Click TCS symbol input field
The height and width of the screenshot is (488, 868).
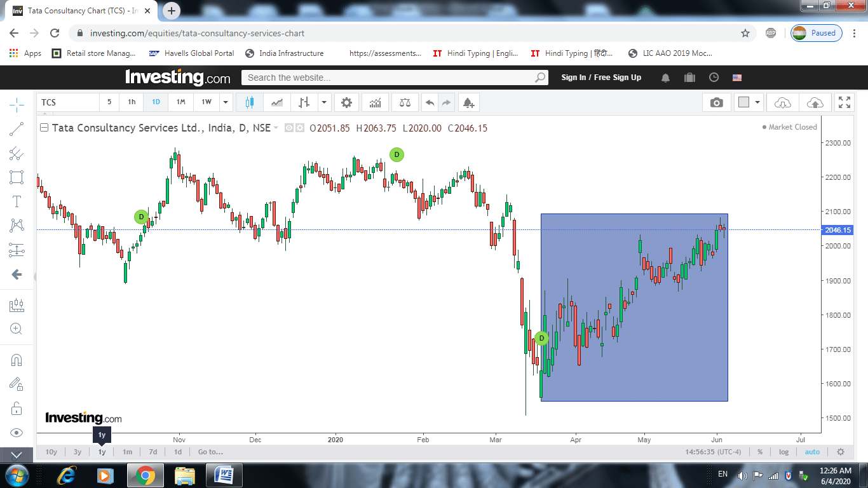click(x=68, y=102)
